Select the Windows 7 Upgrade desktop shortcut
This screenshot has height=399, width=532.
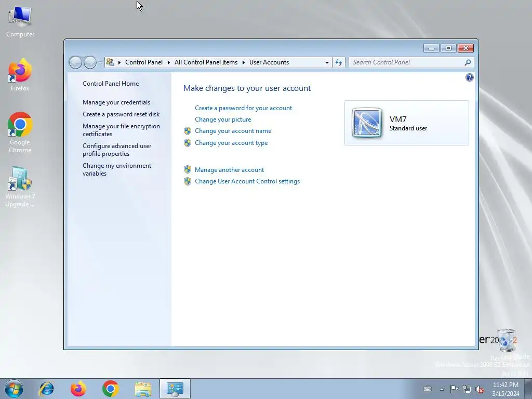tap(20, 187)
